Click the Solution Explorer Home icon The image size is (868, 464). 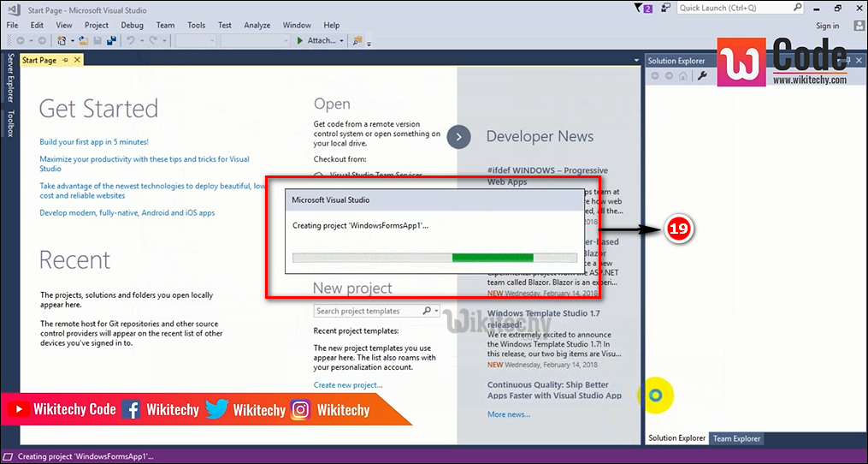[x=682, y=75]
